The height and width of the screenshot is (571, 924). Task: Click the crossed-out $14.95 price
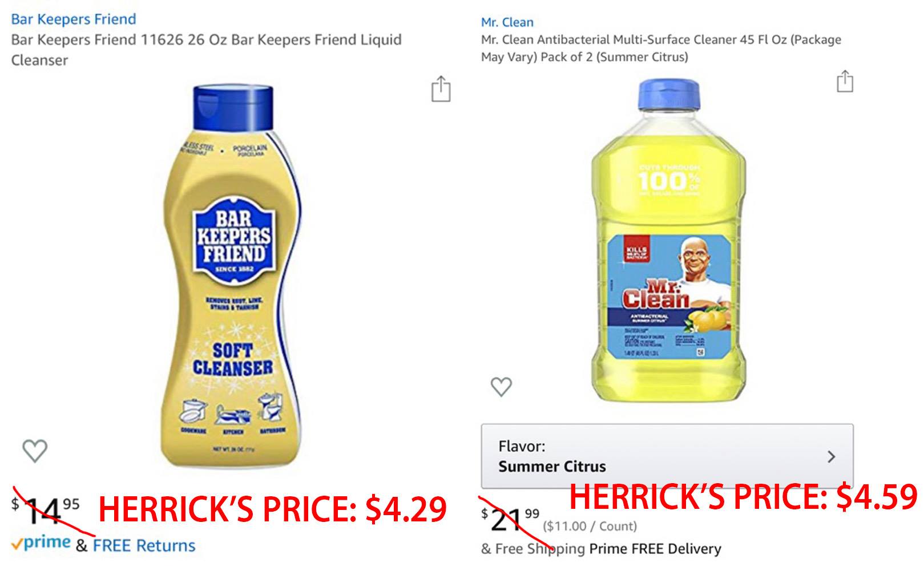coord(46,509)
